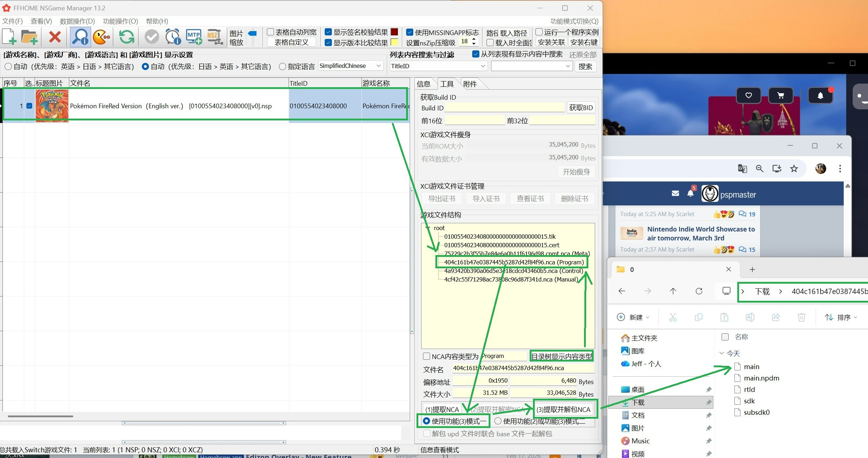This screenshot has width=868, height=458.
Task: Toggle the 使用MISSINGAPP标志 checkbox
Action: click(x=410, y=32)
